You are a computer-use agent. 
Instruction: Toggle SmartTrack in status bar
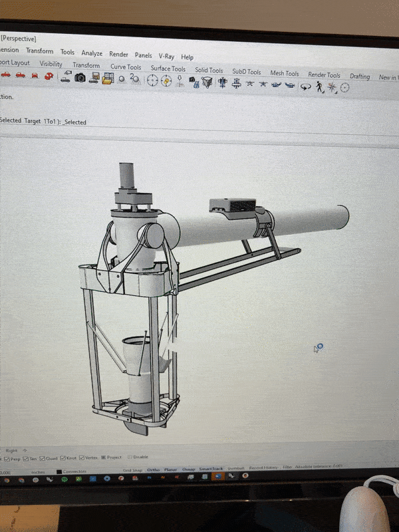tap(211, 469)
